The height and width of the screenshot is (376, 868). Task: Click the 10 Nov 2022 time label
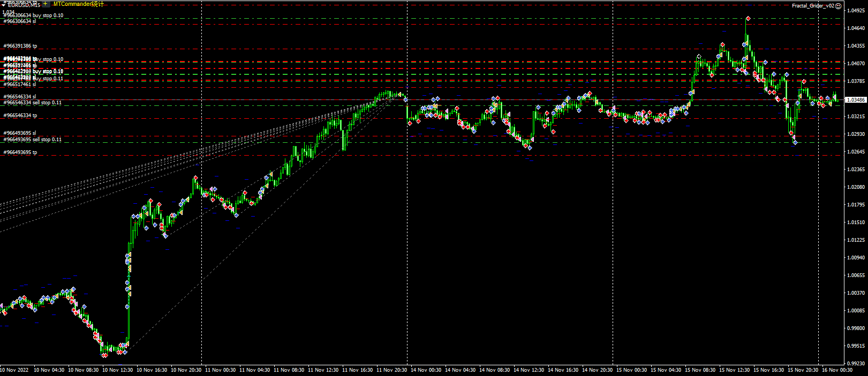pyautogui.click(x=14, y=370)
